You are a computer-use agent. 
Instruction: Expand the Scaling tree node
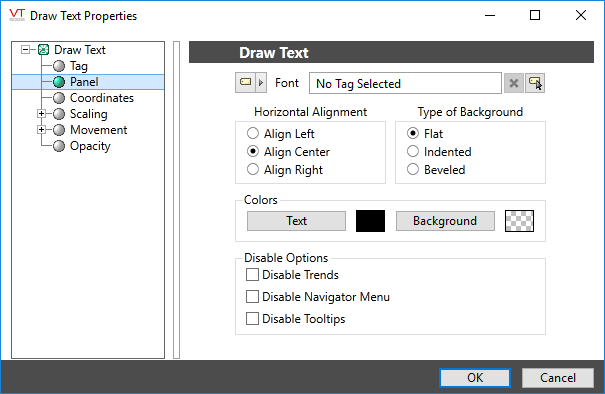pos(41,114)
